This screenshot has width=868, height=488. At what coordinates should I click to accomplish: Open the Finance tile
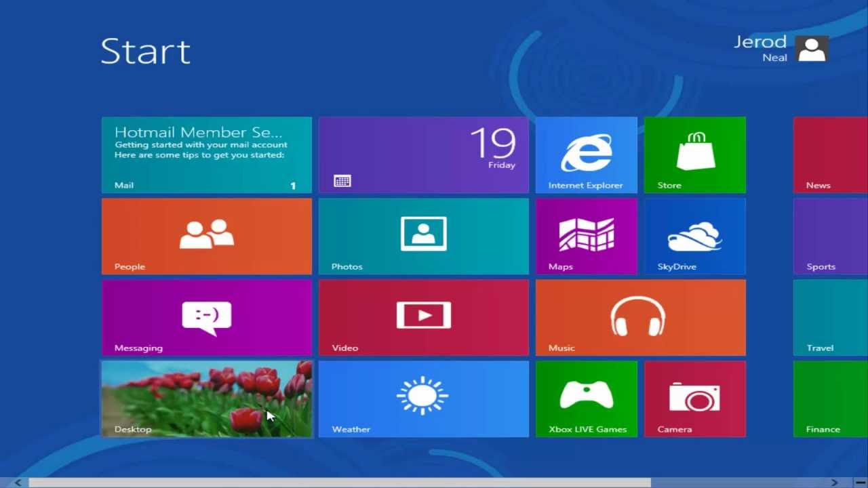[x=831, y=399]
